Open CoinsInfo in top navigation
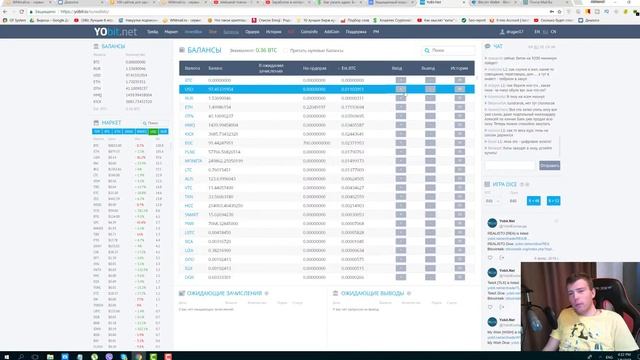This screenshot has height=360, width=640. pyautogui.click(x=309, y=32)
